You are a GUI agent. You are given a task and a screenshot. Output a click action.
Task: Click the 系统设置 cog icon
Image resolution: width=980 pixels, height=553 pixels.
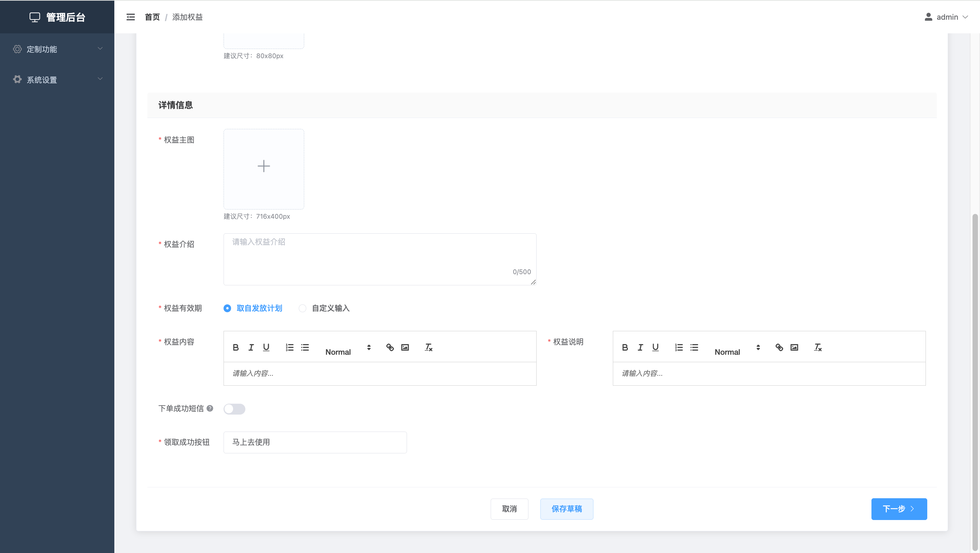pos(17,80)
